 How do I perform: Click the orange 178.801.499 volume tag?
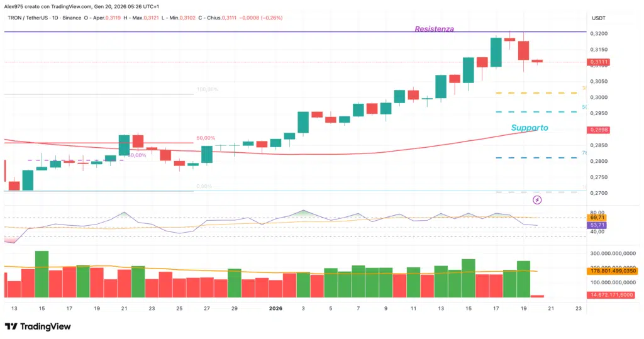coord(614,270)
